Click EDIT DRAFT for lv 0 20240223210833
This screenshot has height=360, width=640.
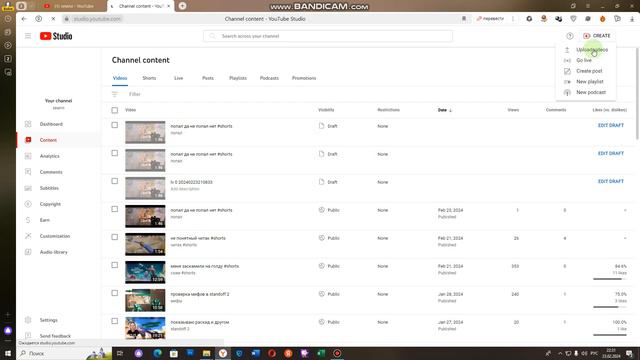tap(611, 181)
